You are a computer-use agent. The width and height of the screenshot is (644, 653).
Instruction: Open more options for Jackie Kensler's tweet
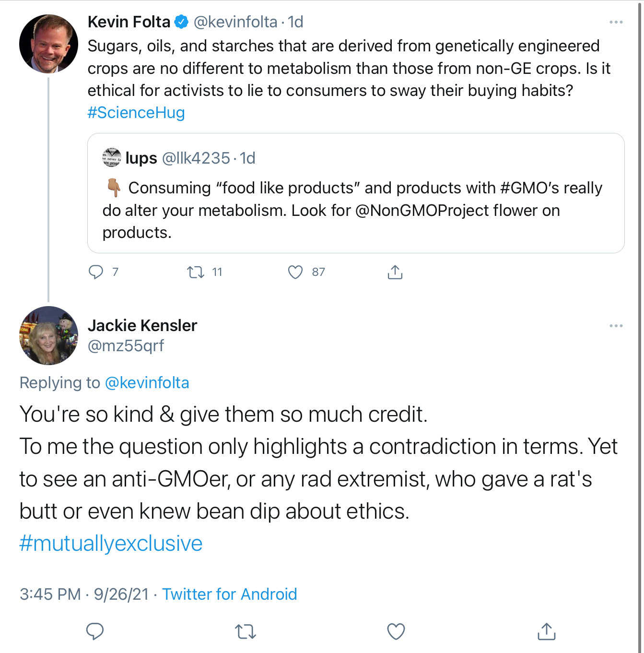pos(616,326)
